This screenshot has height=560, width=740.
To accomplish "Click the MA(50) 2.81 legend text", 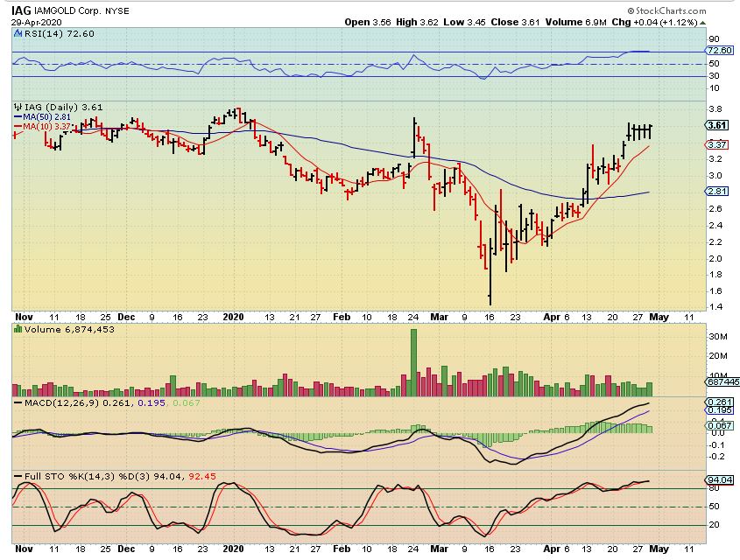I will coord(46,117).
